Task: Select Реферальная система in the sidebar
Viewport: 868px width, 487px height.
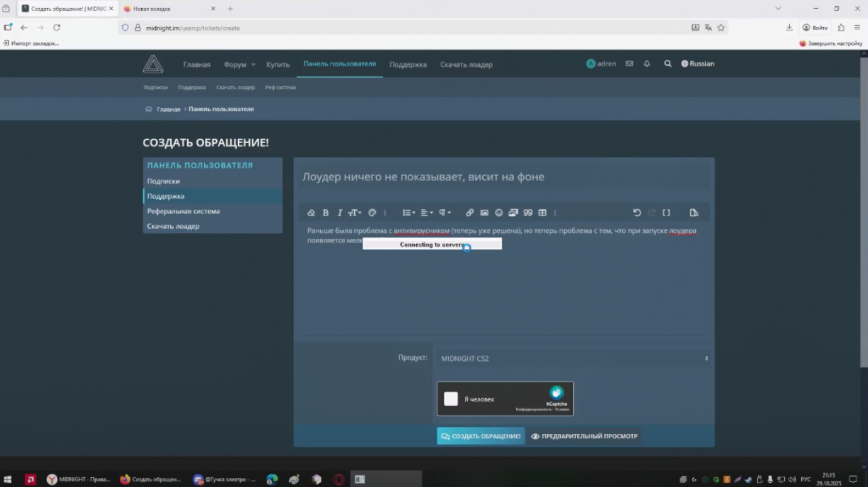Action: [x=183, y=211]
